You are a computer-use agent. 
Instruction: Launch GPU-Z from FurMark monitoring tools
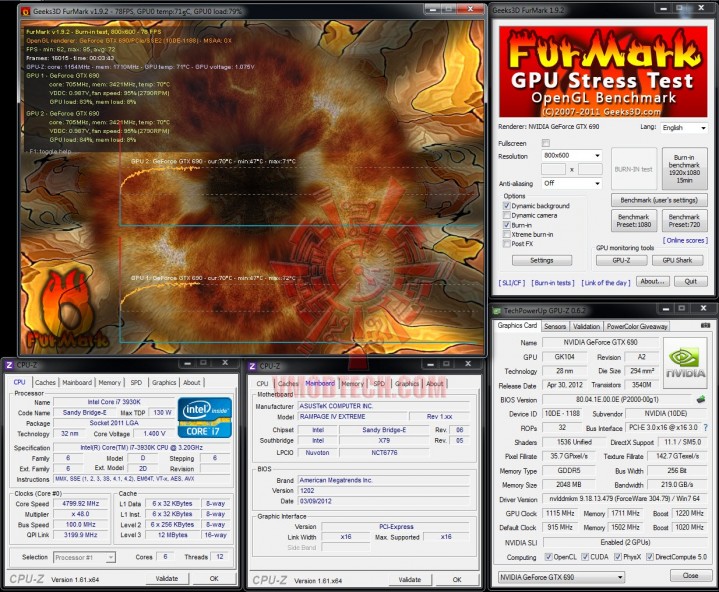[x=621, y=260]
